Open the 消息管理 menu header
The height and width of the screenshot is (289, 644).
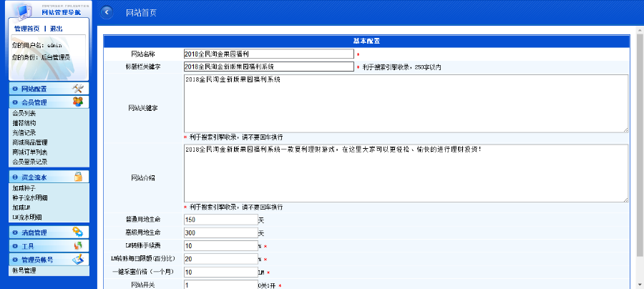(x=49, y=232)
